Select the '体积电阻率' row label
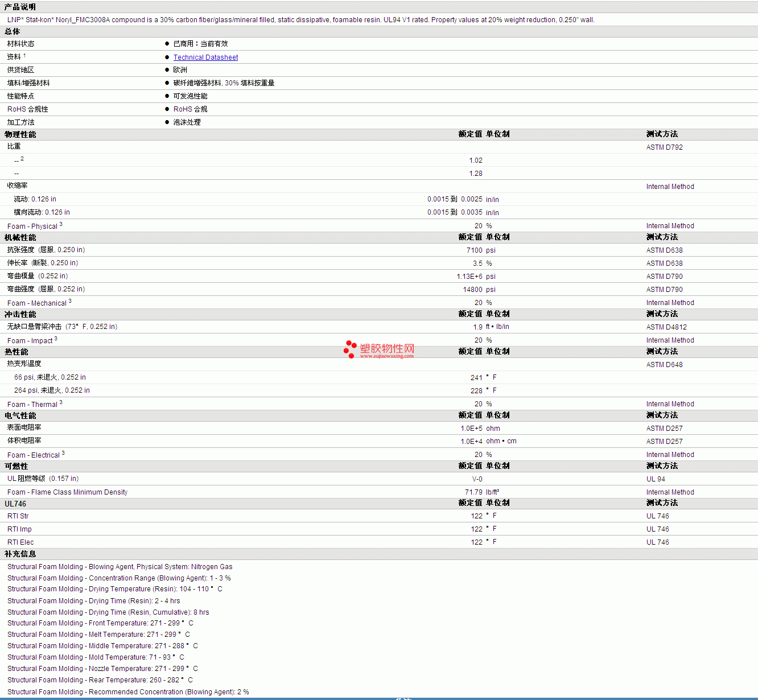Viewport: 758px width, 700px height. point(24,440)
